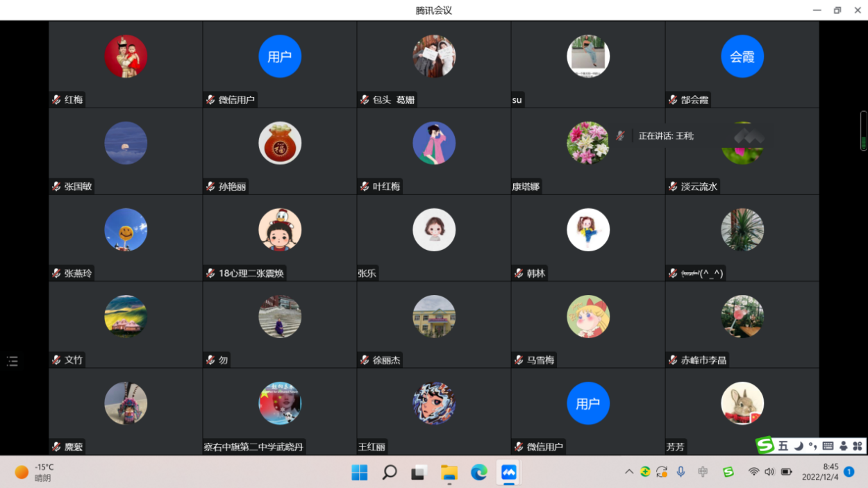Toggle Sogou 五 input mode indicator
The width and height of the screenshot is (868, 488).
pyautogui.click(x=783, y=446)
